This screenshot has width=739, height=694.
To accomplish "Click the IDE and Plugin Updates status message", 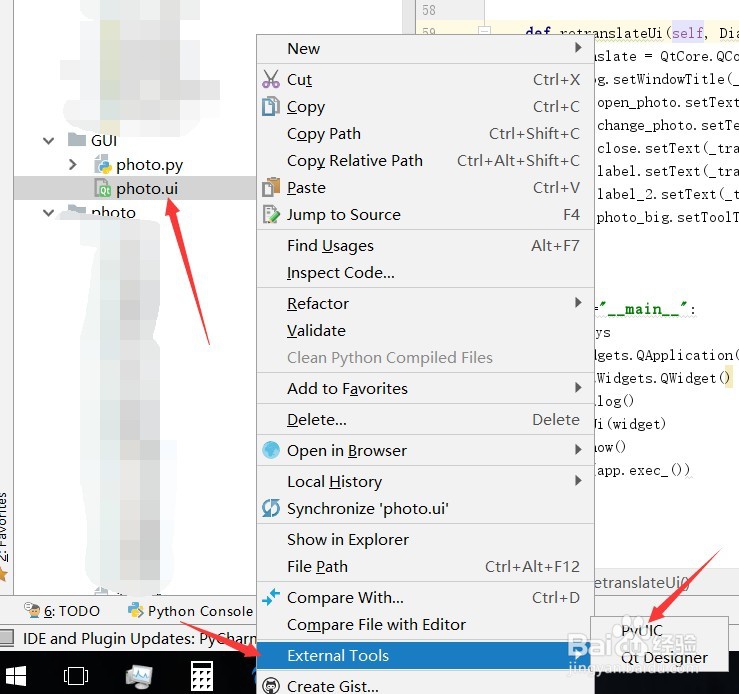I will point(140,638).
